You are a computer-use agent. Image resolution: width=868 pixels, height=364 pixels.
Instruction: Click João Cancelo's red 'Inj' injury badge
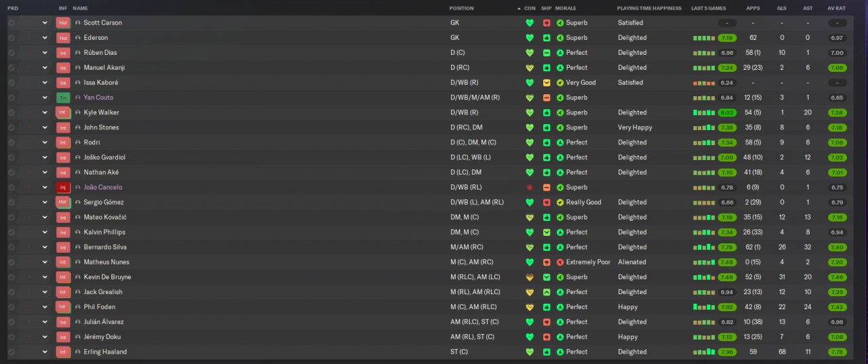tap(63, 187)
